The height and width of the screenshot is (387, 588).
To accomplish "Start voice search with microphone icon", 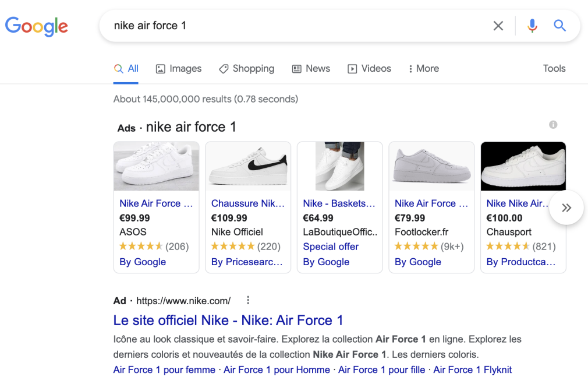I will coord(532,26).
